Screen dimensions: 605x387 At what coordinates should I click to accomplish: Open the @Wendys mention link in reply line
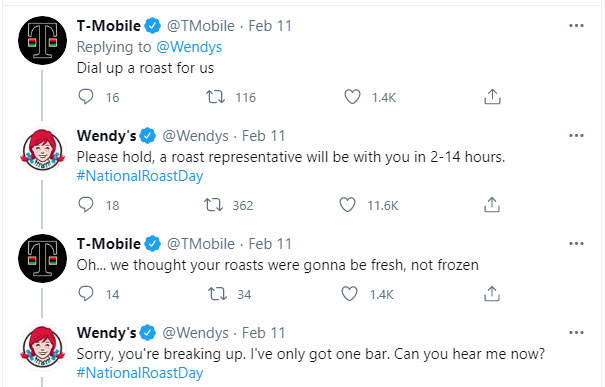(189, 47)
